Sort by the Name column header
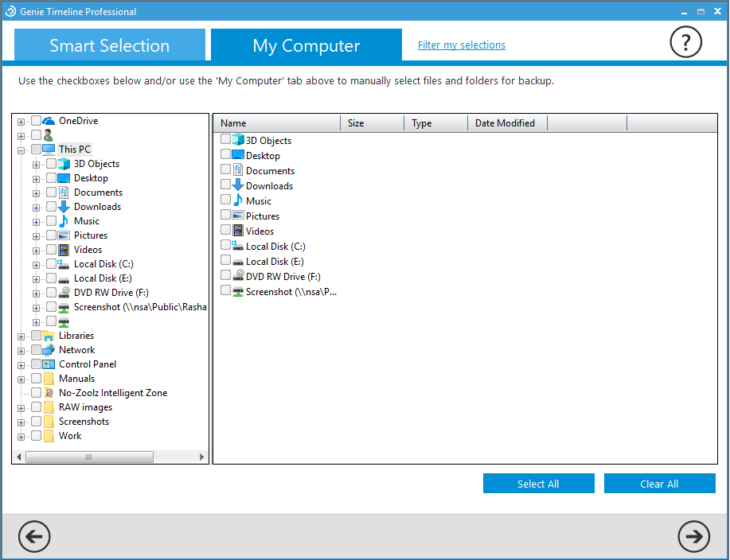The image size is (730, 560). click(277, 123)
